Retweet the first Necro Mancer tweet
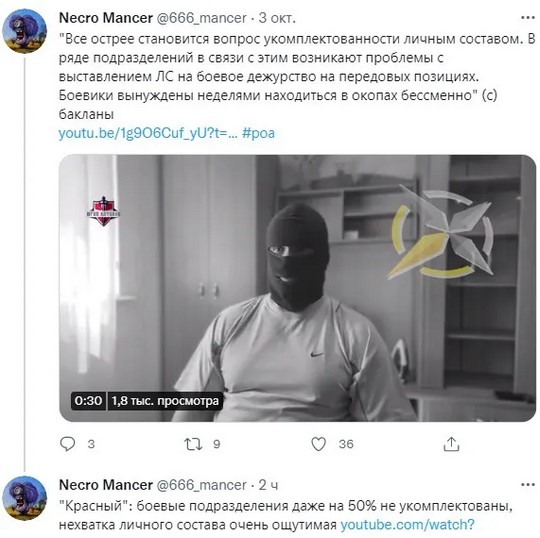This screenshot has width=540, height=538. tap(193, 444)
